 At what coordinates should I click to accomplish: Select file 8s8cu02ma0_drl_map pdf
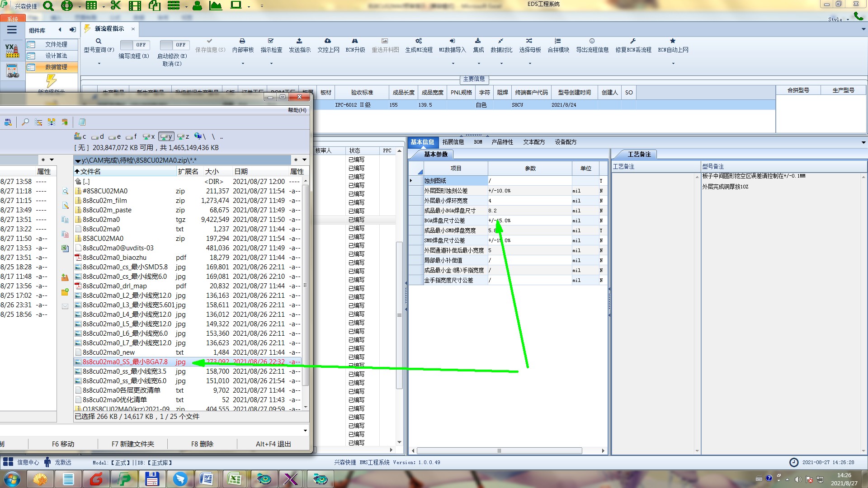click(114, 286)
